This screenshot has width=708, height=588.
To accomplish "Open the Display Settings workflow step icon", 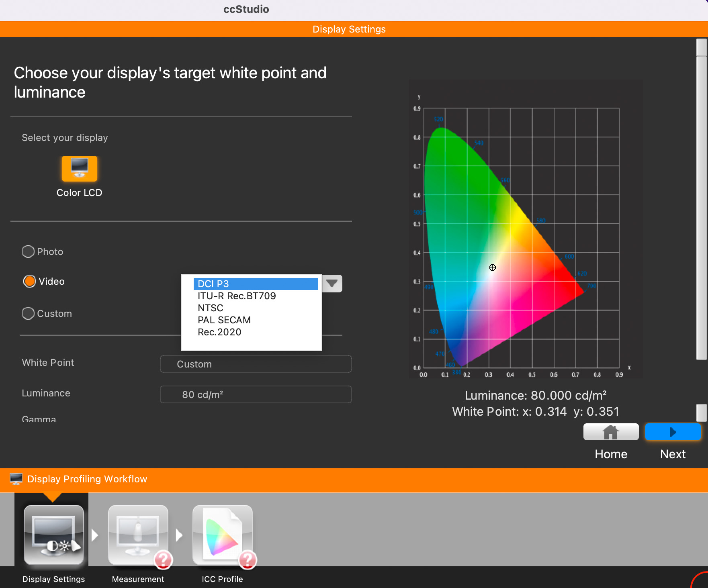I will coord(54,535).
